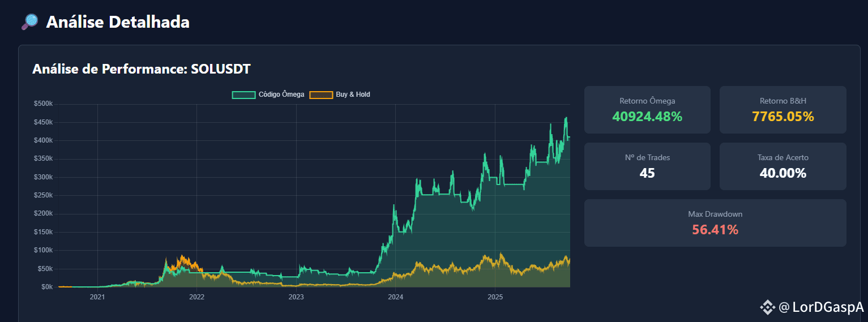Click the $500k y-axis label
This screenshot has height=322, width=868.
(x=43, y=104)
